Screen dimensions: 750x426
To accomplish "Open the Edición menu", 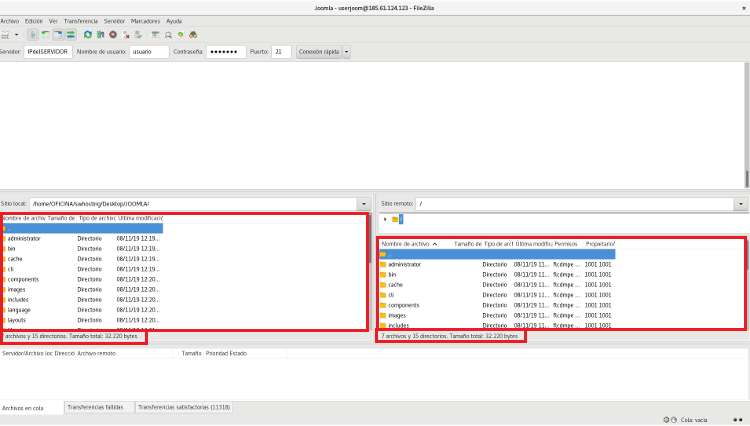I will pyautogui.click(x=33, y=21).
